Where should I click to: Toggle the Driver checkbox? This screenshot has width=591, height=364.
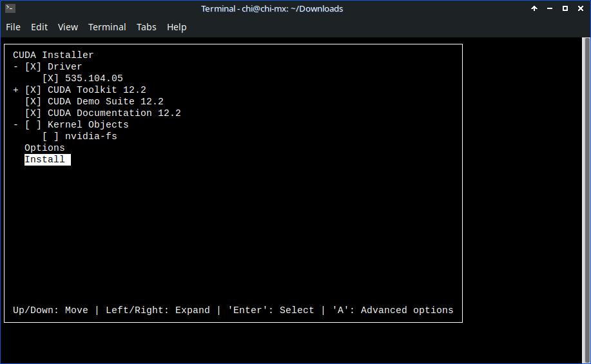[x=33, y=67]
